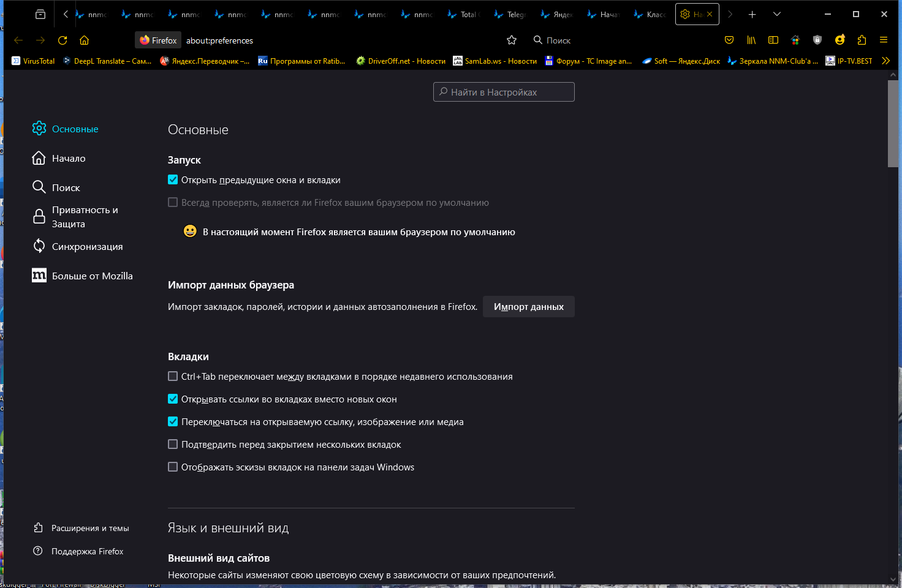Click the colorful extension icon in toolbar

pyautogui.click(x=795, y=40)
